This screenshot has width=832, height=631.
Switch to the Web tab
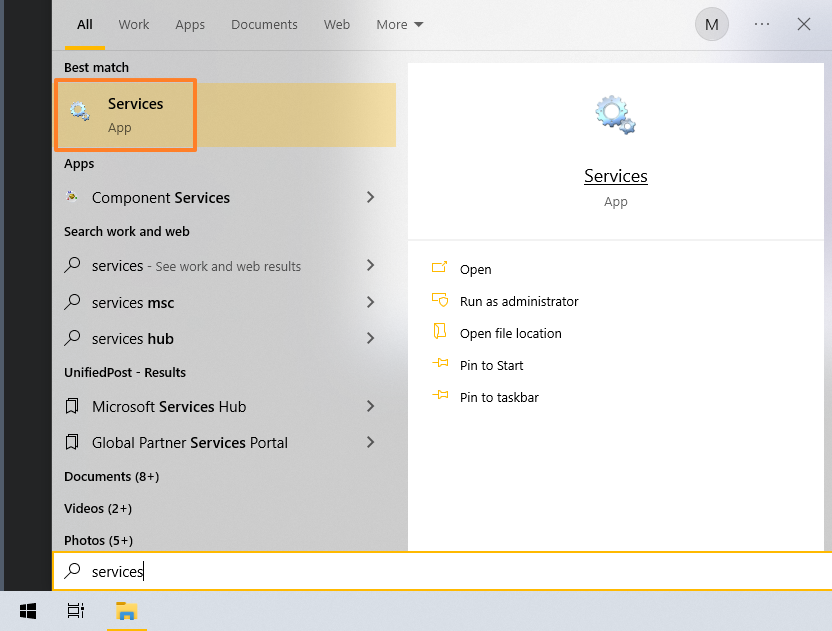click(x=337, y=24)
